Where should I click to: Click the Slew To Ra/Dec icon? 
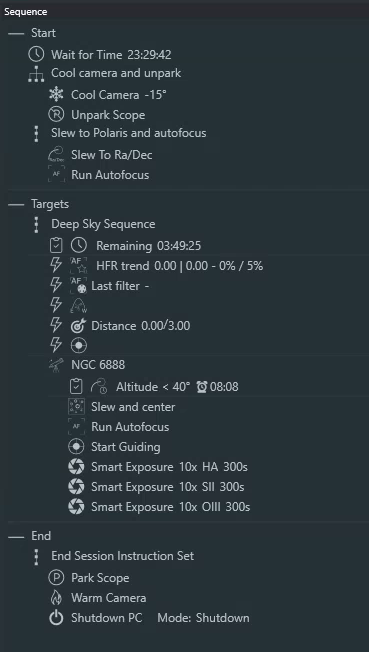click(56, 155)
